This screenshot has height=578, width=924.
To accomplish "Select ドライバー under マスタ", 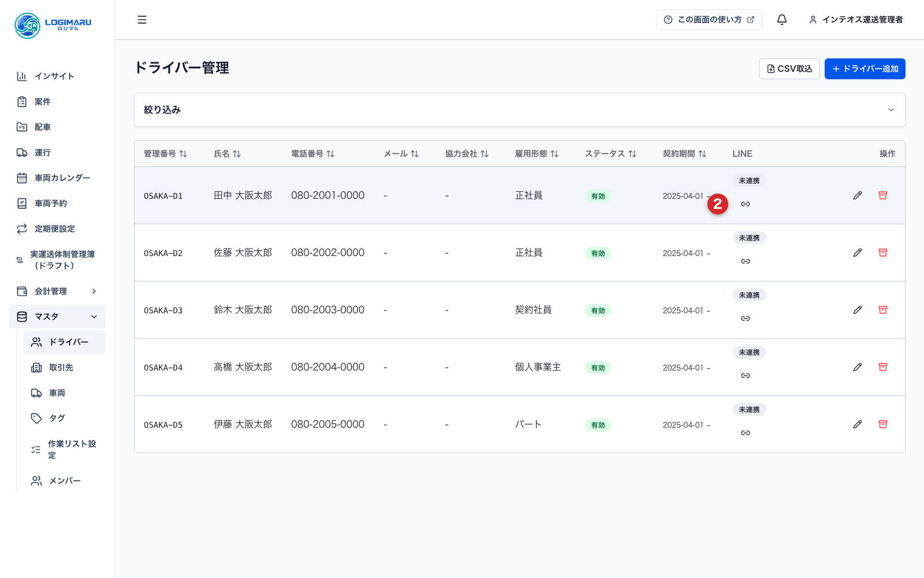I will point(65,342).
